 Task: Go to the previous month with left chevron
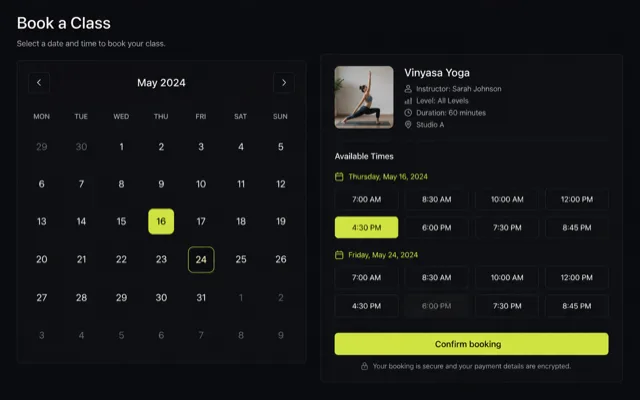pyautogui.click(x=39, y=83)
